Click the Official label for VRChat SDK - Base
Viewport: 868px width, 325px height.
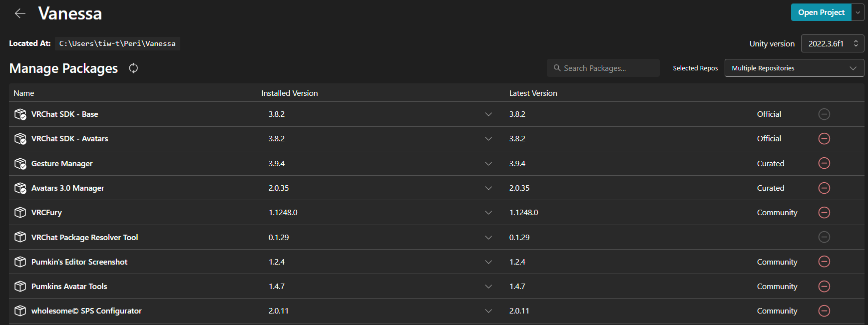point(769,114)
